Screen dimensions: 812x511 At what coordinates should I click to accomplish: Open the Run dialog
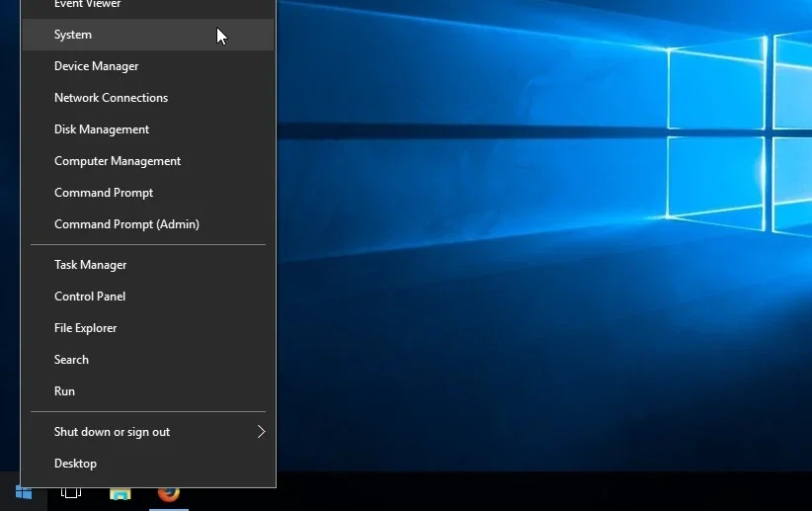[x=64, y=391]
